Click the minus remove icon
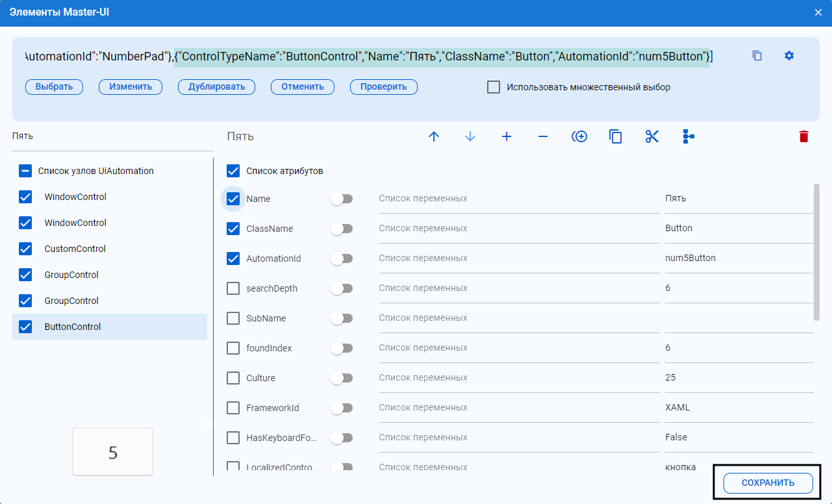The image size is (832, 504). 543,136
